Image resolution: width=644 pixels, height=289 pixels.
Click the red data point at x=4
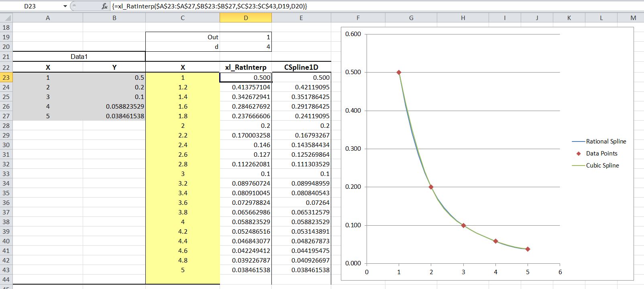tap(495, 241)
